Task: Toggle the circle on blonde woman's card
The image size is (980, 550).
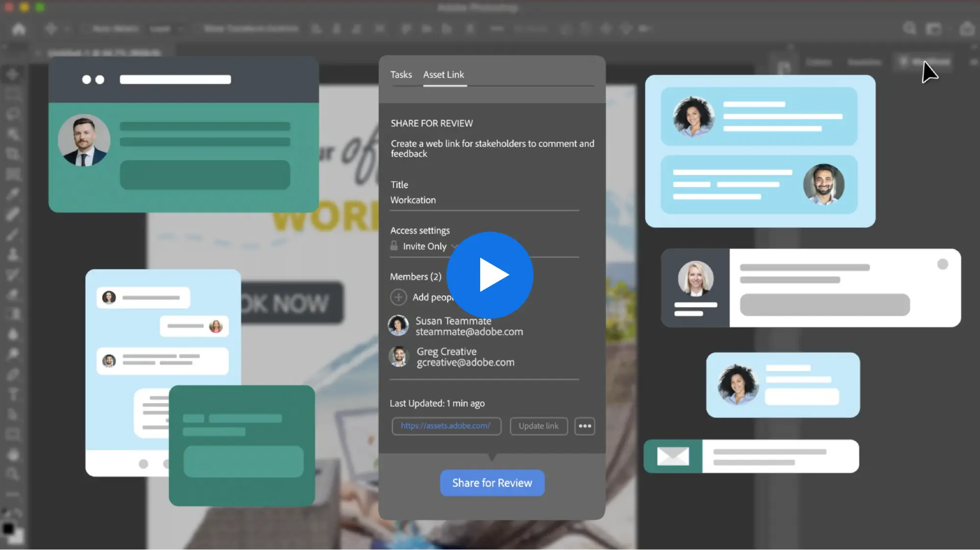Action: [942, 264]
